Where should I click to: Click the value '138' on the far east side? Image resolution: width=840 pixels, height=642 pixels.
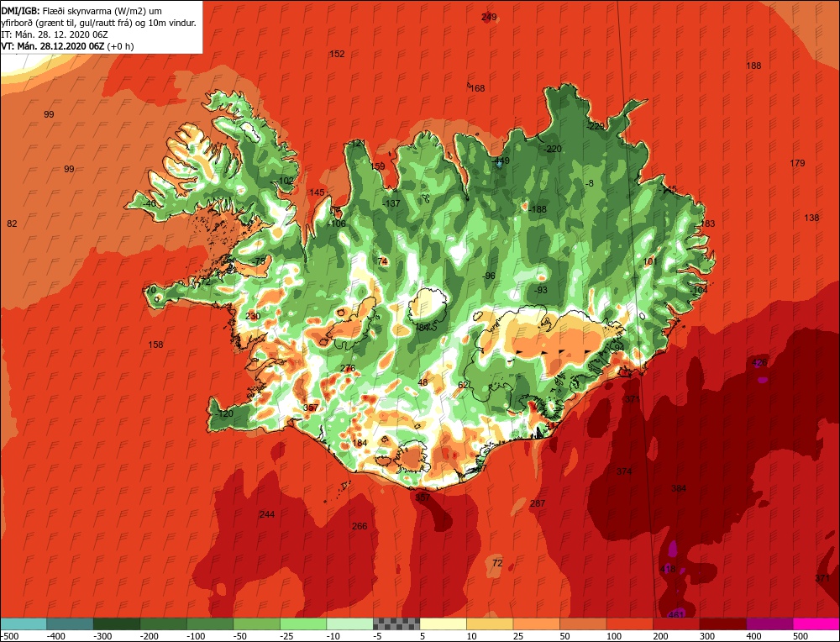coord(811,218)
